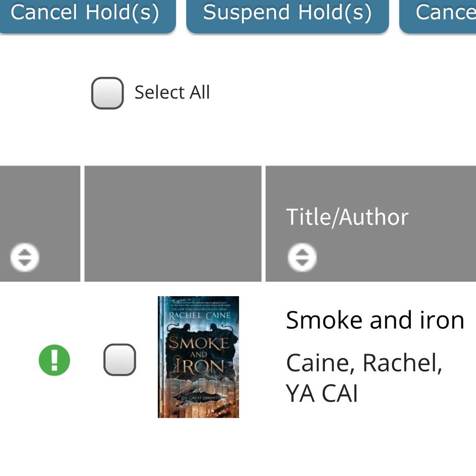Click the "IRON" word on book cover
476x476 pixels.
(x=199, y=367)
